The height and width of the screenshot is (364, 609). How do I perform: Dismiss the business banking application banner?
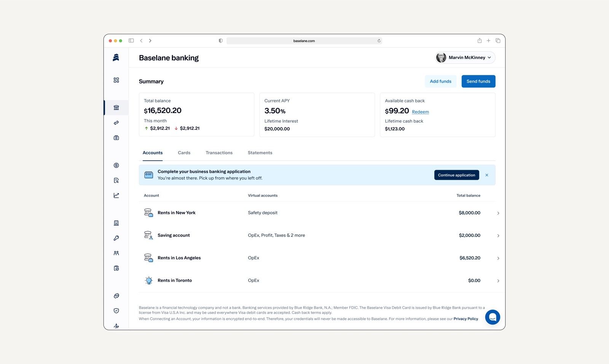(x=487, y=175)
